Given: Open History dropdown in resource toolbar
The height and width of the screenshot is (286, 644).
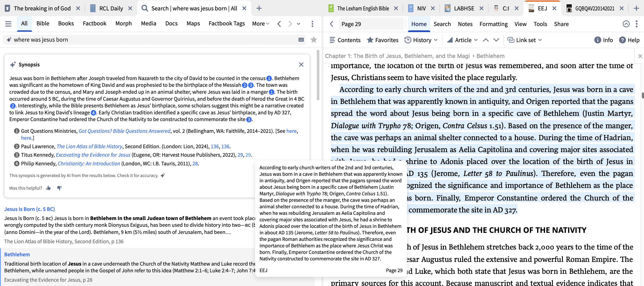Looking at the screenshot, I should (x=421, y=40).
